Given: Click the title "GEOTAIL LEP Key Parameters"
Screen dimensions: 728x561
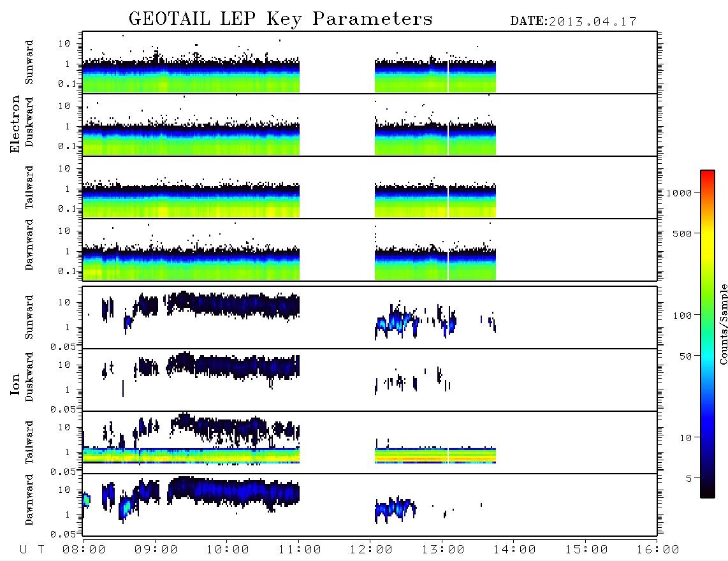Looking at the screenshot, I should coord(280,20).
